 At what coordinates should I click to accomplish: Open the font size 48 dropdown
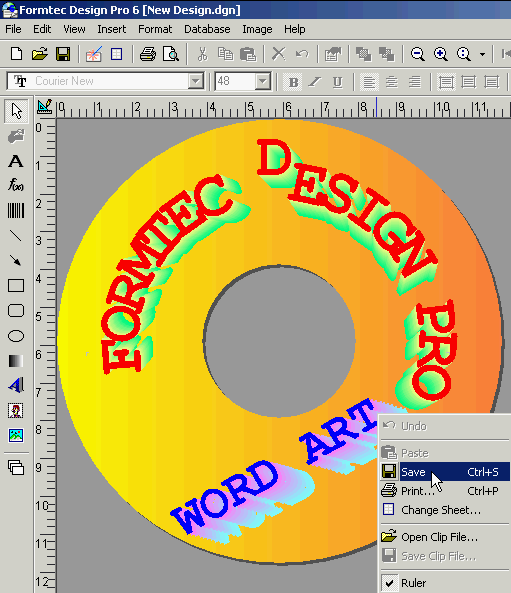click(262, 81)
